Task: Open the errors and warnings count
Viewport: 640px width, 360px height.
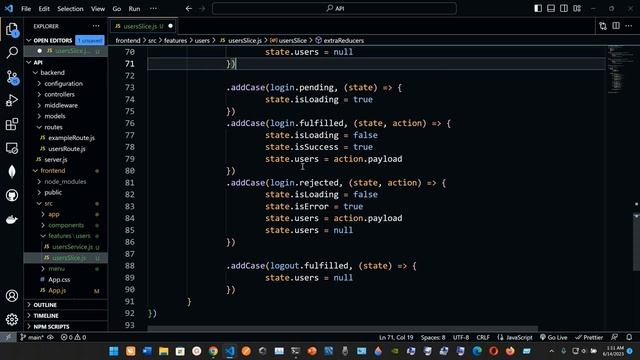Action: tap(73, 337)
